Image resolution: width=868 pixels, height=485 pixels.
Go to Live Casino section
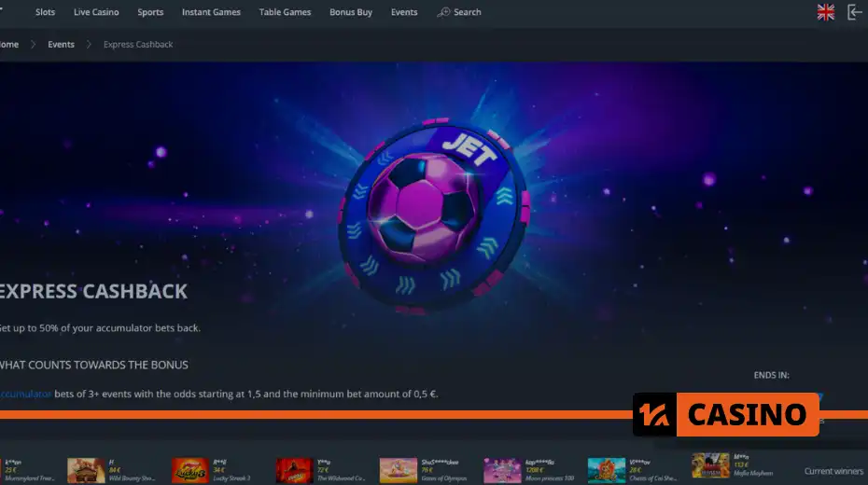pos(96,12)
